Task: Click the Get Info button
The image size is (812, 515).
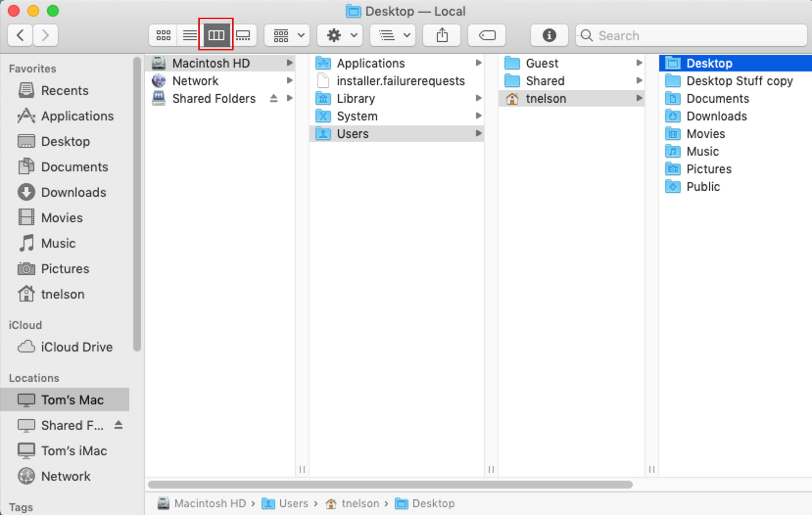Action: click(549, 35)
